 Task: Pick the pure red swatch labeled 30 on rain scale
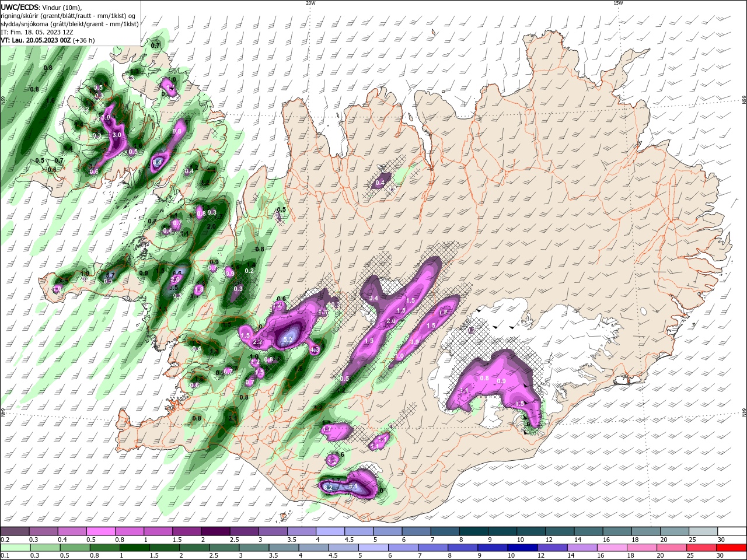(731, 548)
